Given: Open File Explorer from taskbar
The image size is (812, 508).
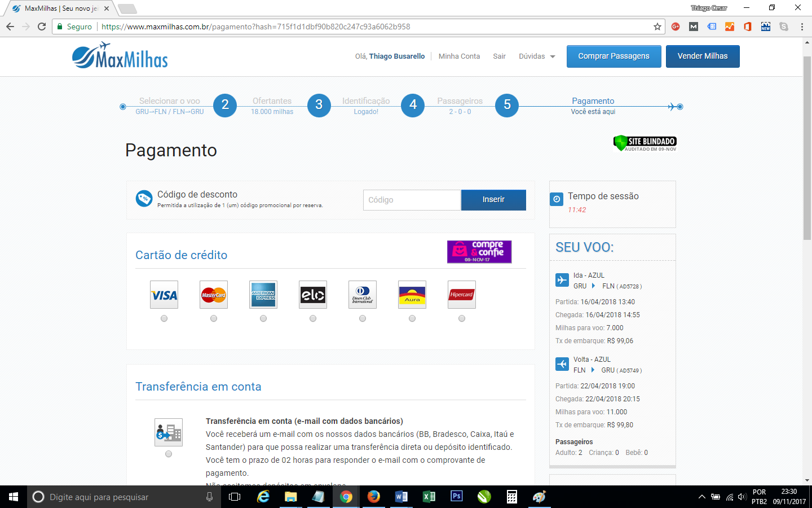Looking at the screenshot, I should tap(290, 497).
